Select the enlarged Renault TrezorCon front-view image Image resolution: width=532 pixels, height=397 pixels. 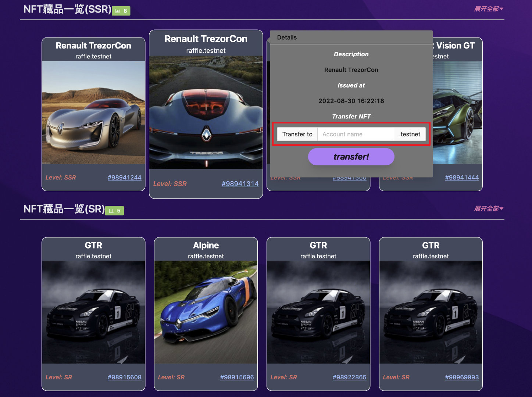(x=206, y=112)
